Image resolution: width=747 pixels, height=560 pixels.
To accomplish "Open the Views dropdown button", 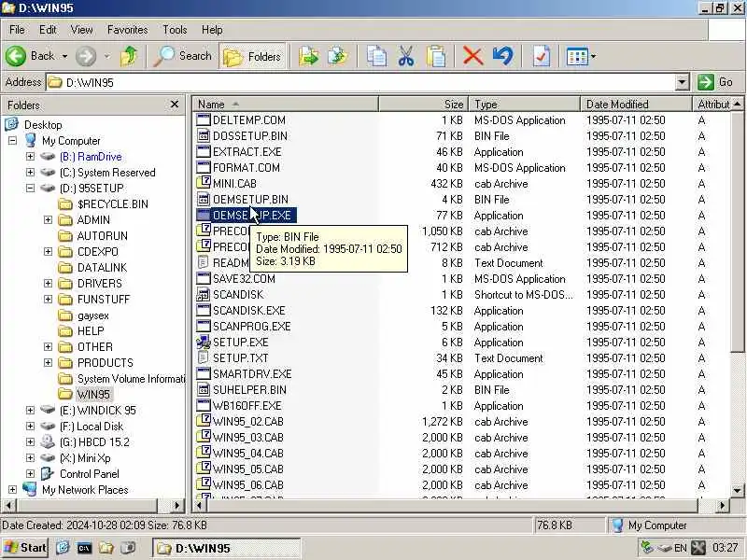I will point(580,57).
